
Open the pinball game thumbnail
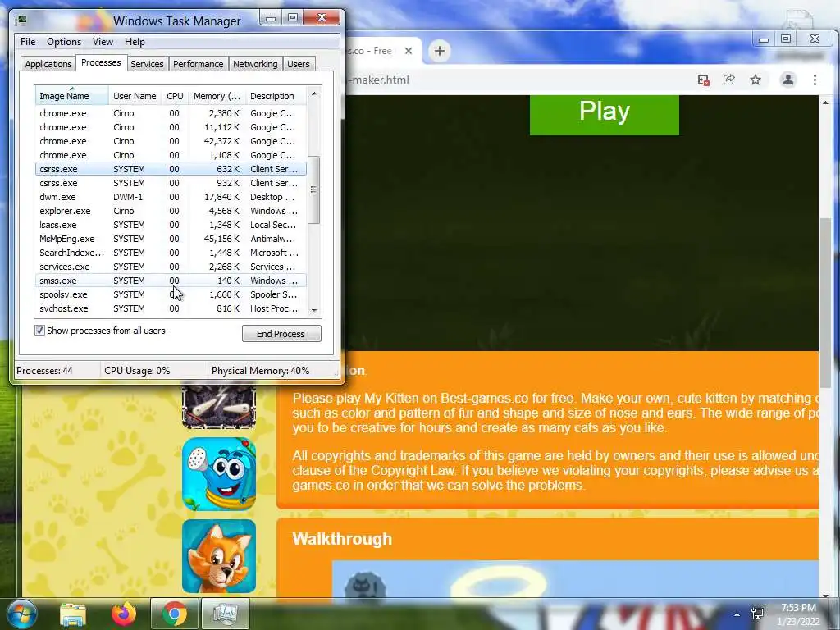point(218,406)
